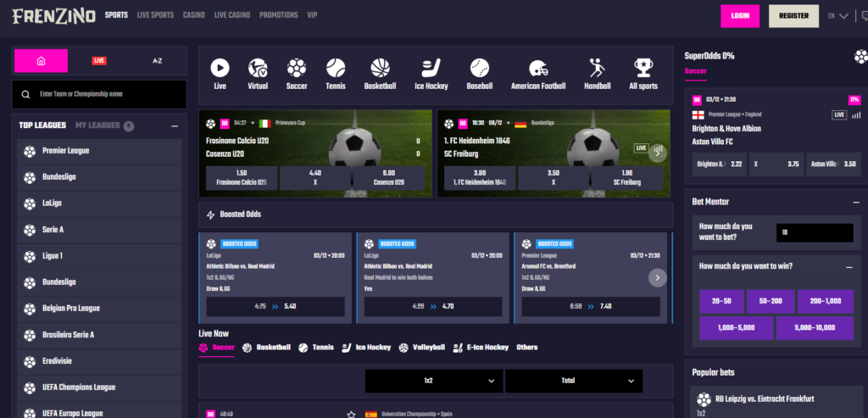Viewport: 868px width, 418px height.
Task: Click the statistics bars icon on Brighton match
Action: point(856,115)
